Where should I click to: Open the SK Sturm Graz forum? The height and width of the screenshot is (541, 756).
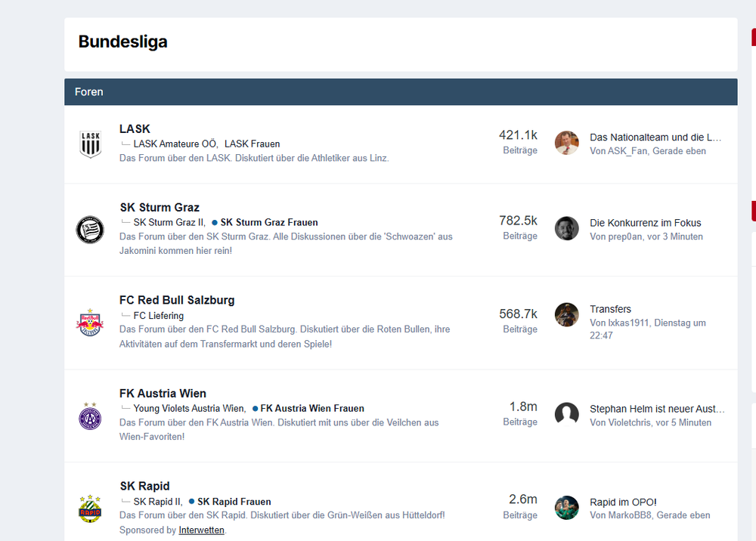point(160,208)
